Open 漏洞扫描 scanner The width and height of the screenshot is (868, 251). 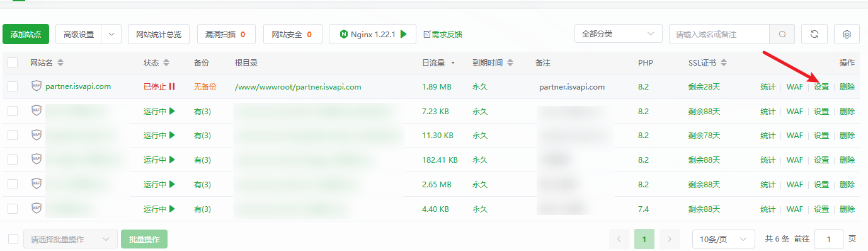[x=226, y=34]
